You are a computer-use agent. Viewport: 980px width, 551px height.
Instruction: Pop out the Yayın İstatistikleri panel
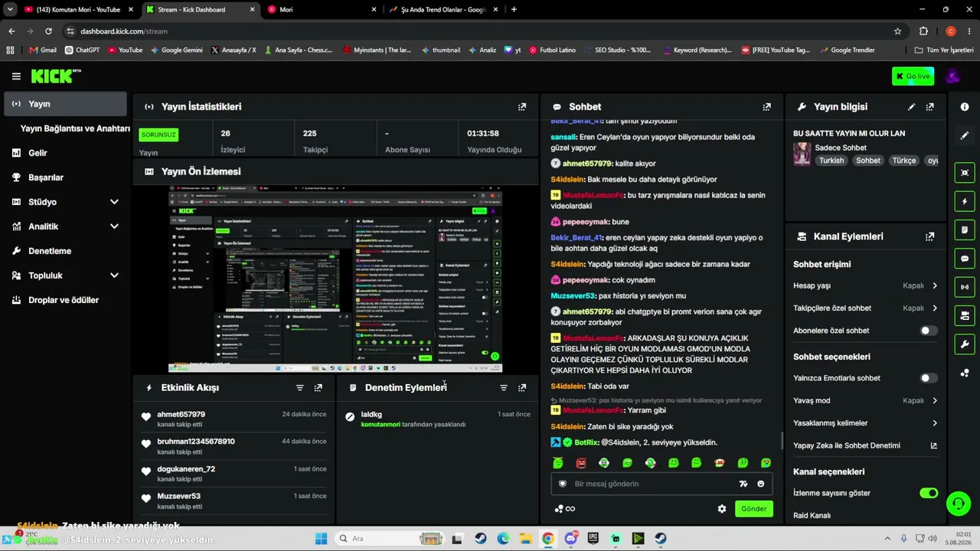tap(522, 107)
